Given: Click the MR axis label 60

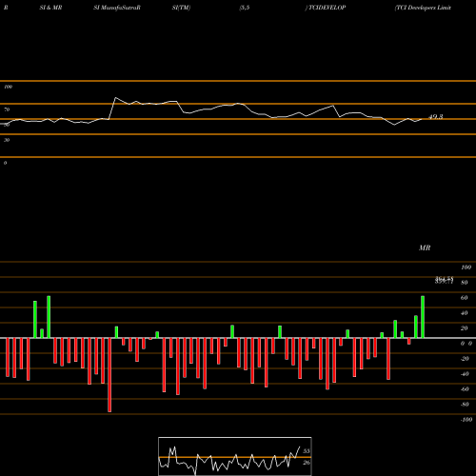Looking at the screenshot, I should point(464,298).
